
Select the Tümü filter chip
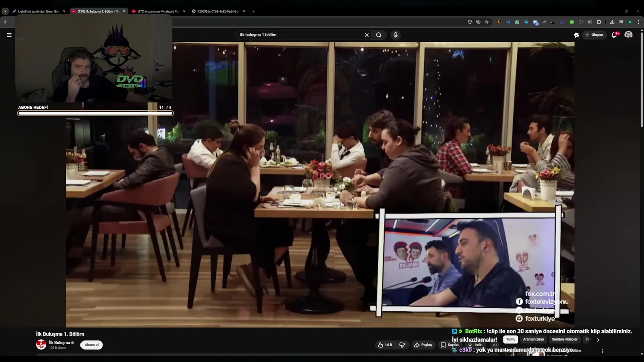click(511, 339)
